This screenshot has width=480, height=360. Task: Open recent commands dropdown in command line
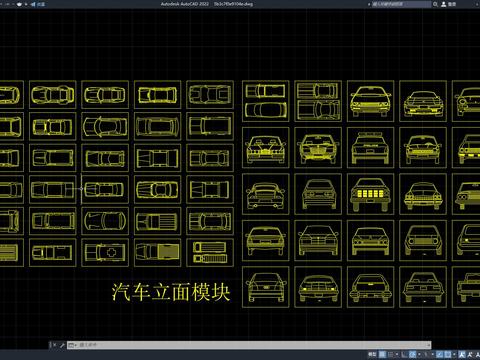[72, 345]
